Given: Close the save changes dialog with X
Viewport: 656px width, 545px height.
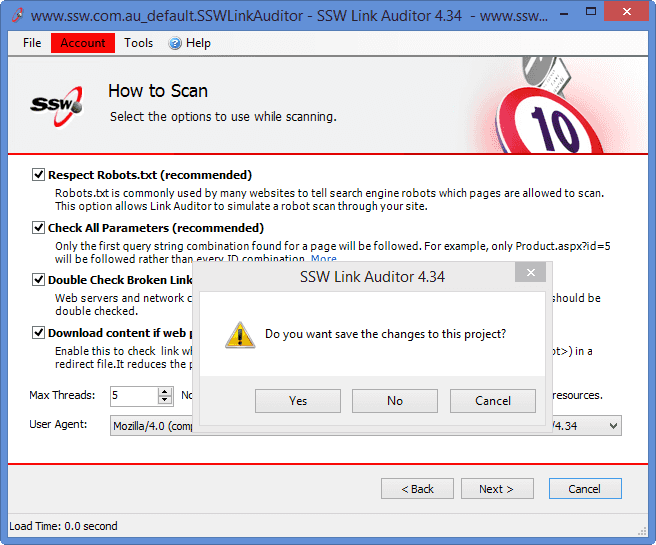Looking at the screenshot, I should coord(530,275).
